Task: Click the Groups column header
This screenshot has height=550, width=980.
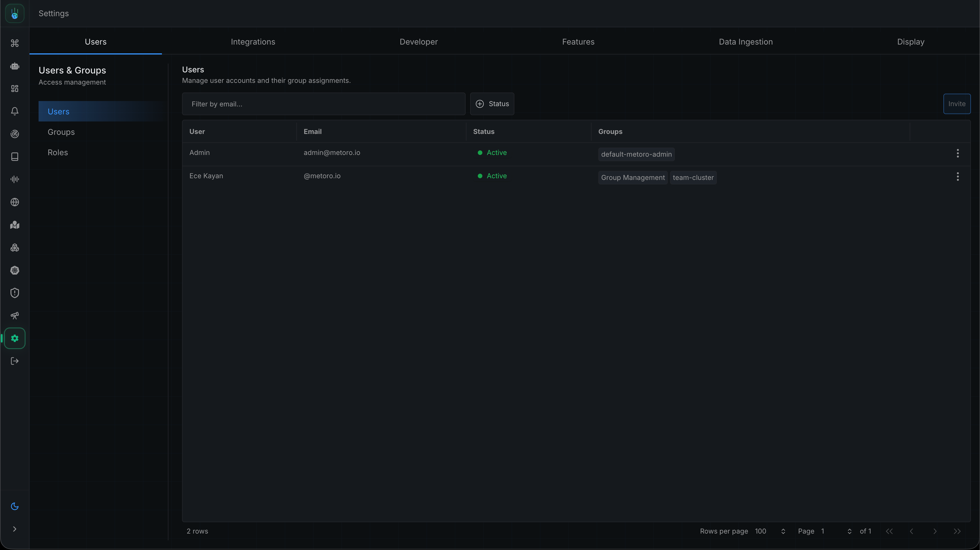Action: [610, 132]
